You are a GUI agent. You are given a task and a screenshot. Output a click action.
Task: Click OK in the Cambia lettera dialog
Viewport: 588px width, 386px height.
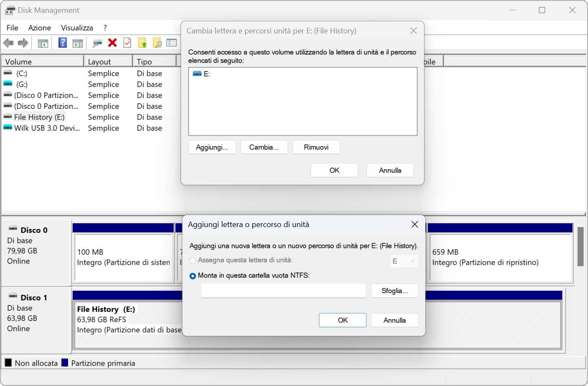[x=334, y=171]
